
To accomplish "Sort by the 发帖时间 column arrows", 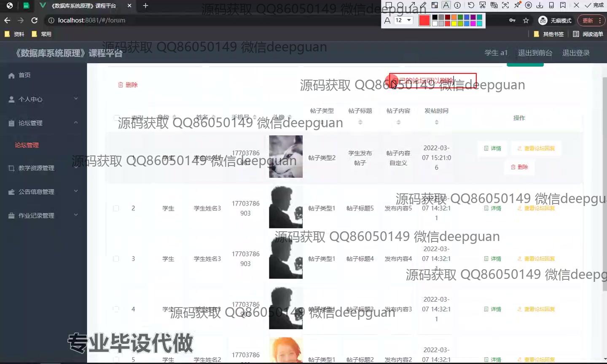I will 436,122.
